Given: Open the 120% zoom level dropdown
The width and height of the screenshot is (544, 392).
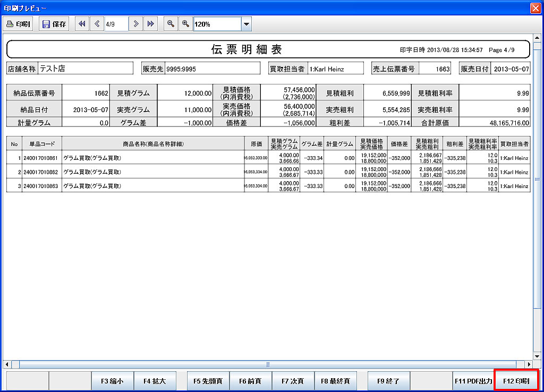Looking at the screenshot, I should (246, 24).
